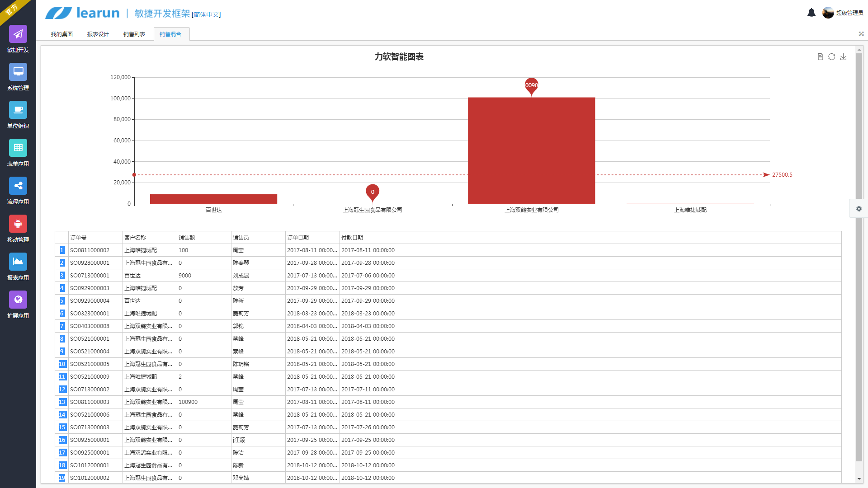Click the 0 min-value marker pin
The image size is (868, 488).
[373, 192]
